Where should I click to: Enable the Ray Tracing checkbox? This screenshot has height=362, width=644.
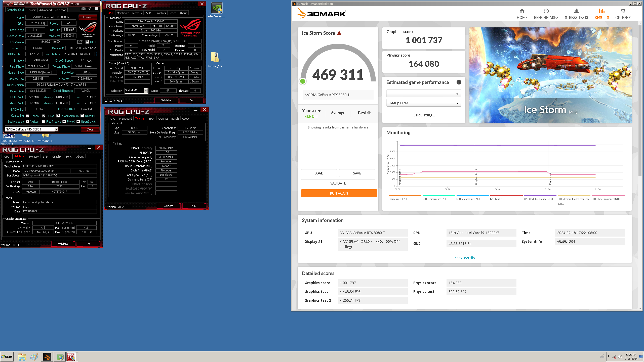pyautogui.click(x=44, y=122)
